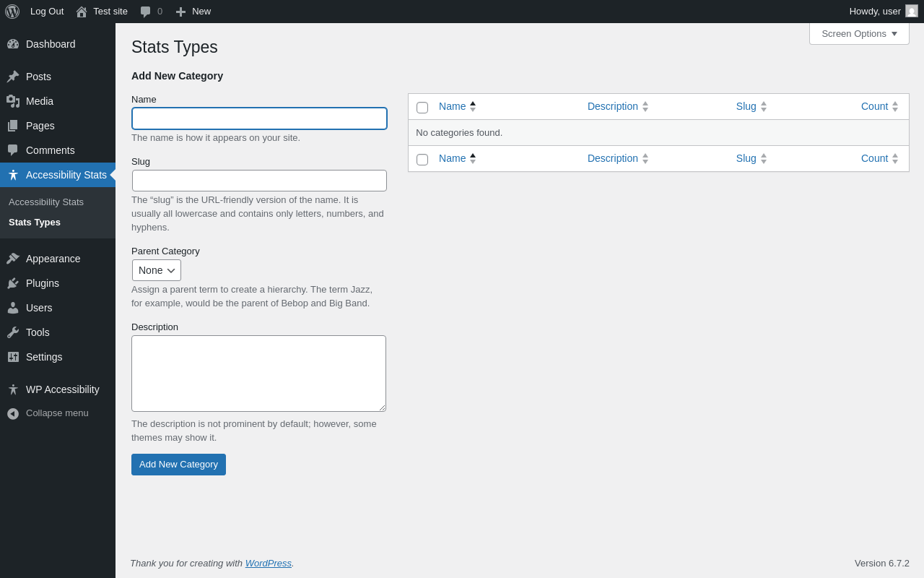
Task: Go to the Appearance menu
Action: [x=53, y=259]
